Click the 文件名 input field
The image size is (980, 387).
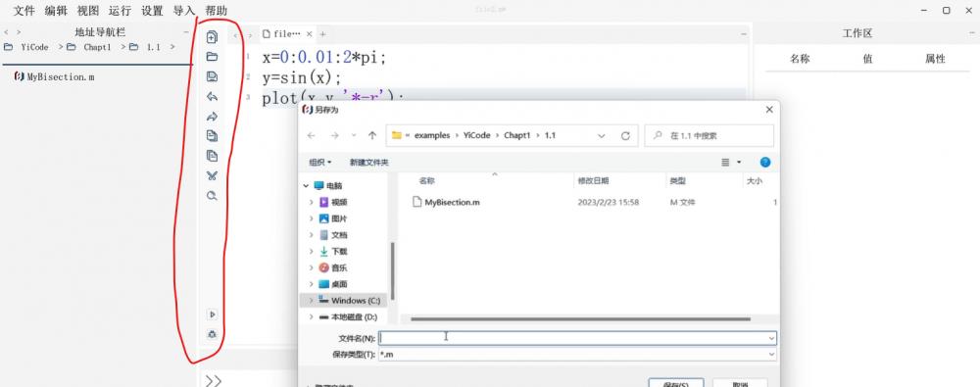click(577, 338)
